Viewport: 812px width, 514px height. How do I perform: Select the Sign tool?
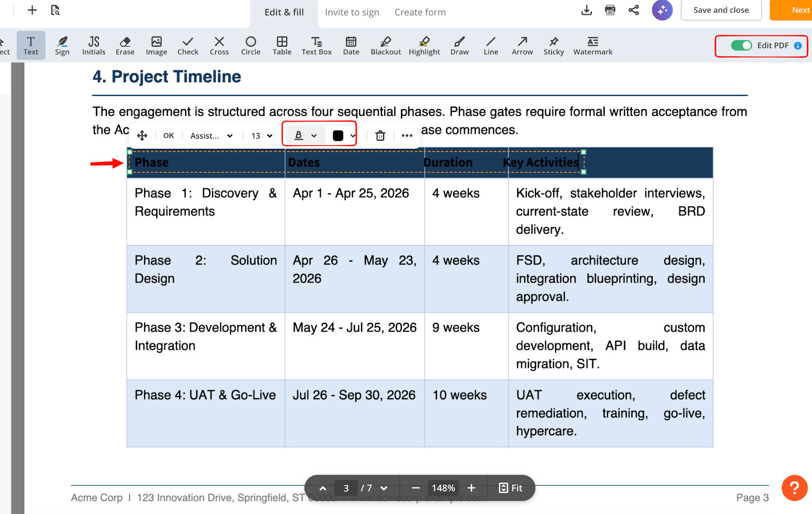click(62, 45)
